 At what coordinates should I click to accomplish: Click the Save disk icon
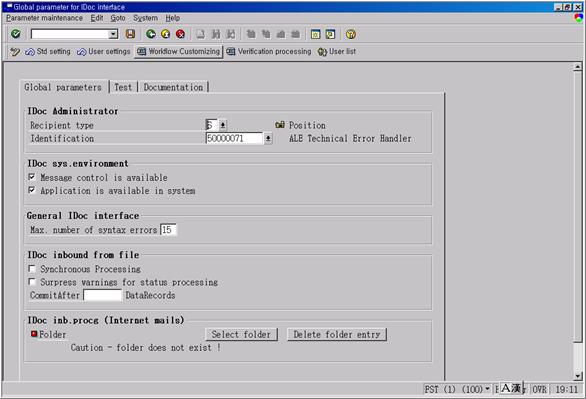click(x=130, y=34)
